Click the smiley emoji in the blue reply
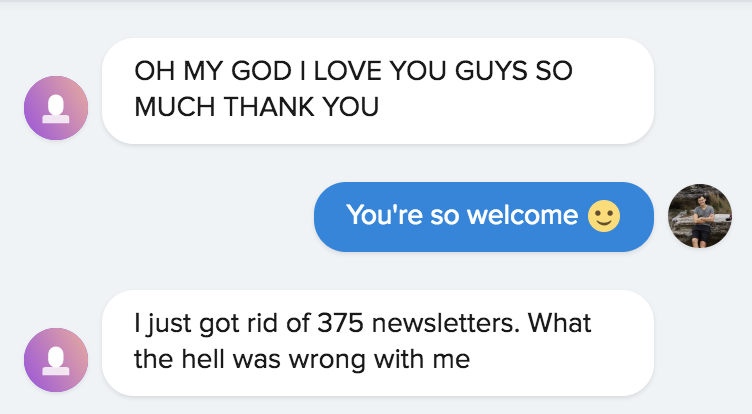The height and width of the screenshot is (414, 752). click(604, 216)
